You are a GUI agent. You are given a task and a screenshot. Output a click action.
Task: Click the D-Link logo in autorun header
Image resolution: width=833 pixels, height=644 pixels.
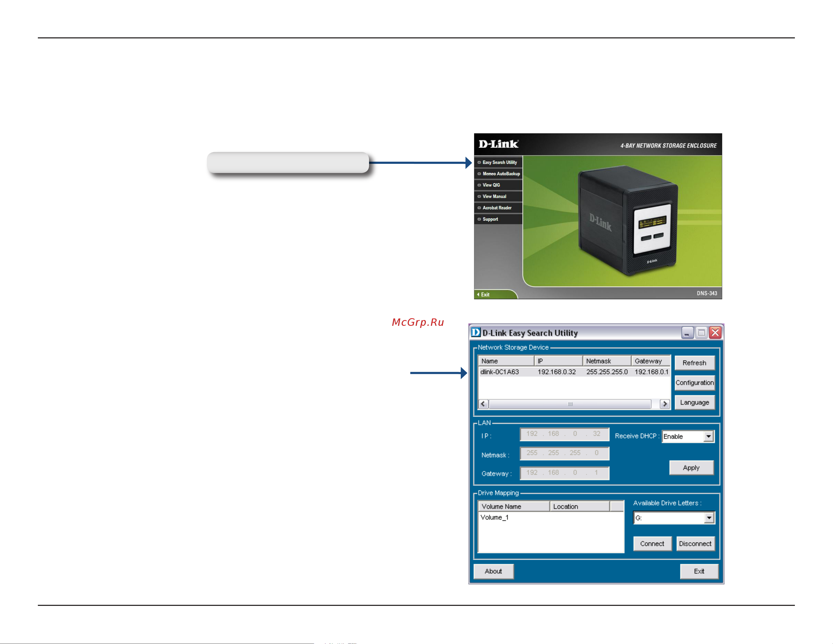click(498, 144)
